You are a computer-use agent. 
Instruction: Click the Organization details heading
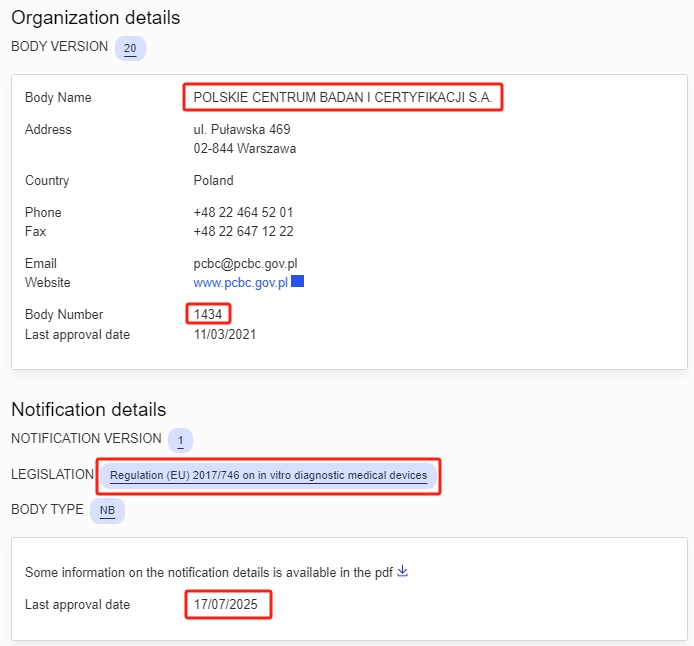coord(96,18)
